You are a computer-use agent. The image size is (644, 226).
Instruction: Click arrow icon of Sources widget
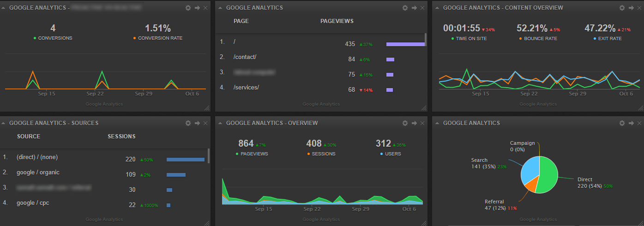coord(197,123)
